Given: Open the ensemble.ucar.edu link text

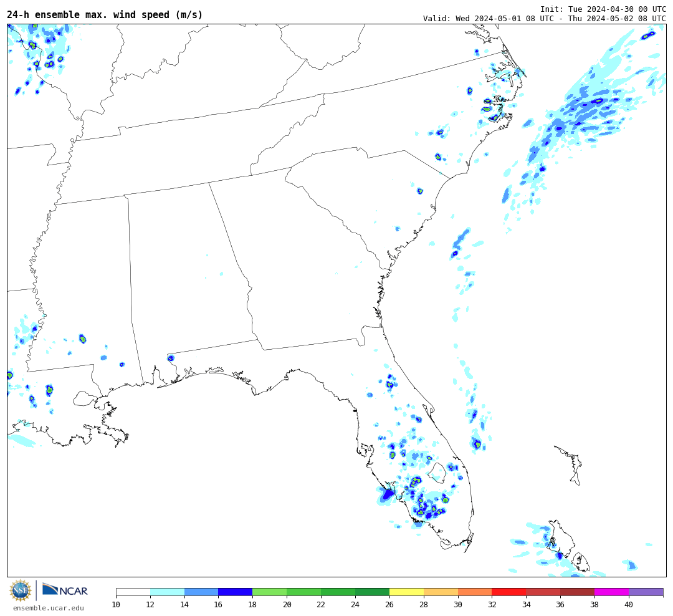Looking at the screenshot, I should pyautogui.click(x=49, y=608).
